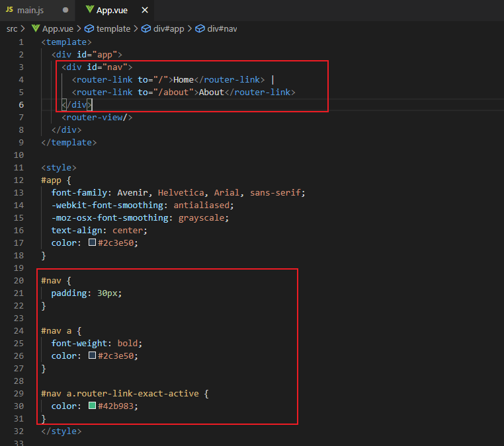Viewport: 504px width, 446px height.
Task: Place cursor on the opening <template> tag
Action: click(66, 42)
